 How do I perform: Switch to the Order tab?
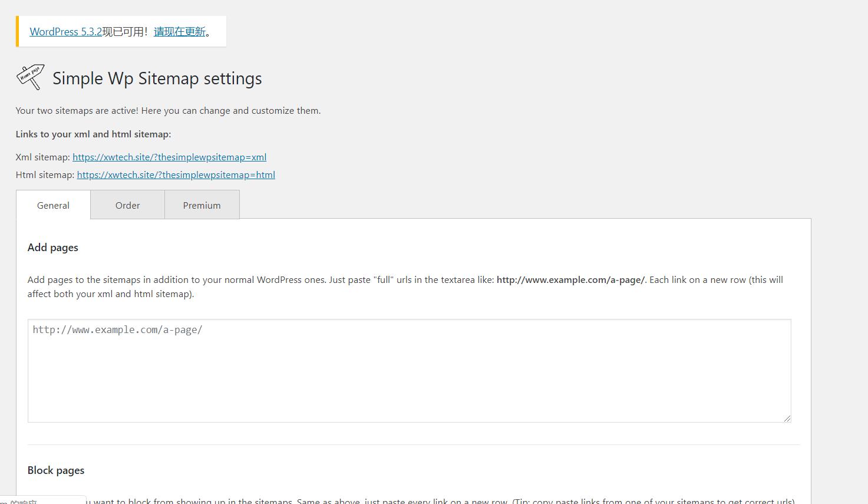point(128,205)
